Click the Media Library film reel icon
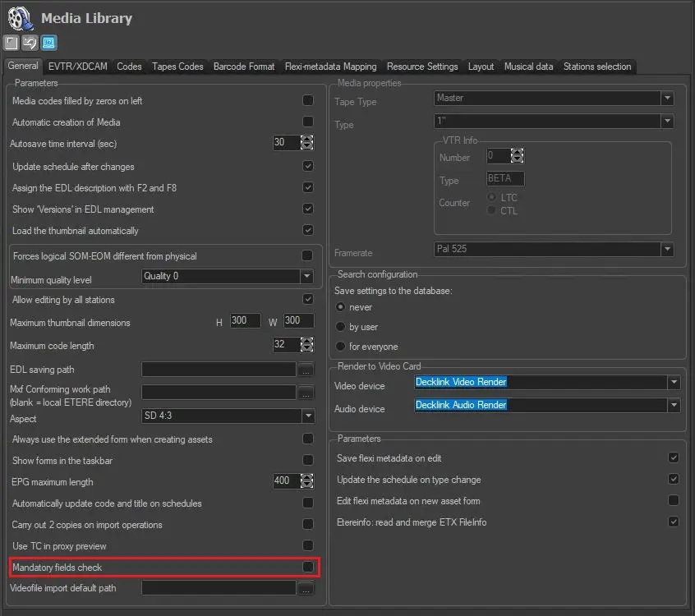 coord(19,18)
